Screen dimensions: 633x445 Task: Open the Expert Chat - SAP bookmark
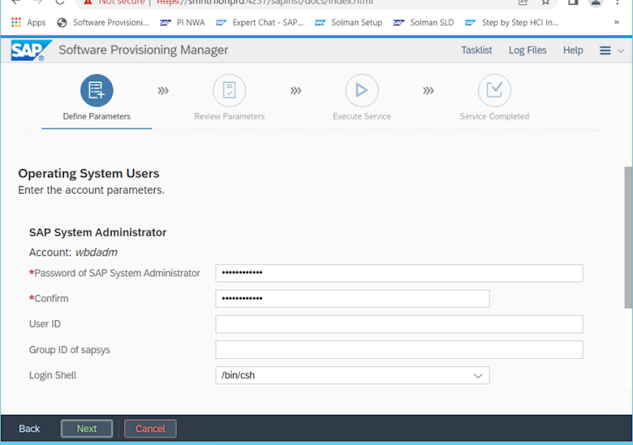260,23
